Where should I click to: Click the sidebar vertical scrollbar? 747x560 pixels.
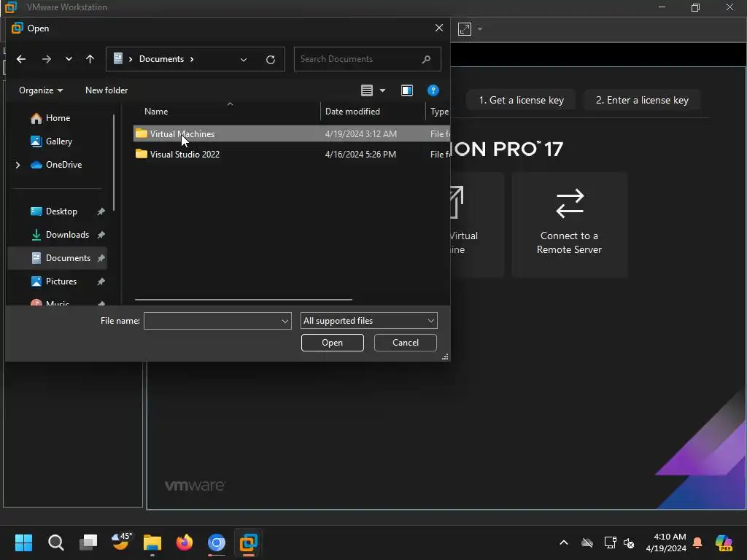tap(113, 163)
